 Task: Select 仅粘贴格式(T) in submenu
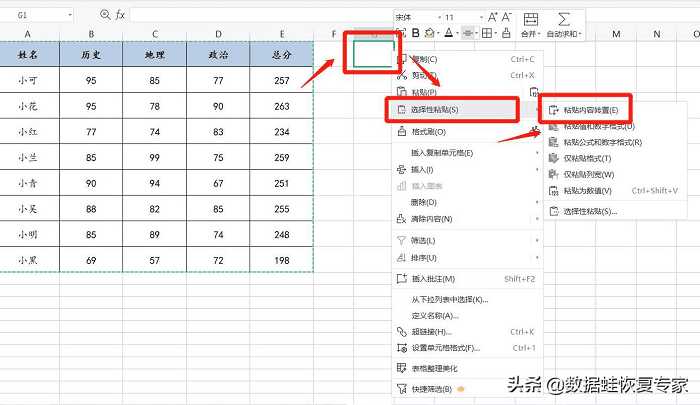point(615,159)
